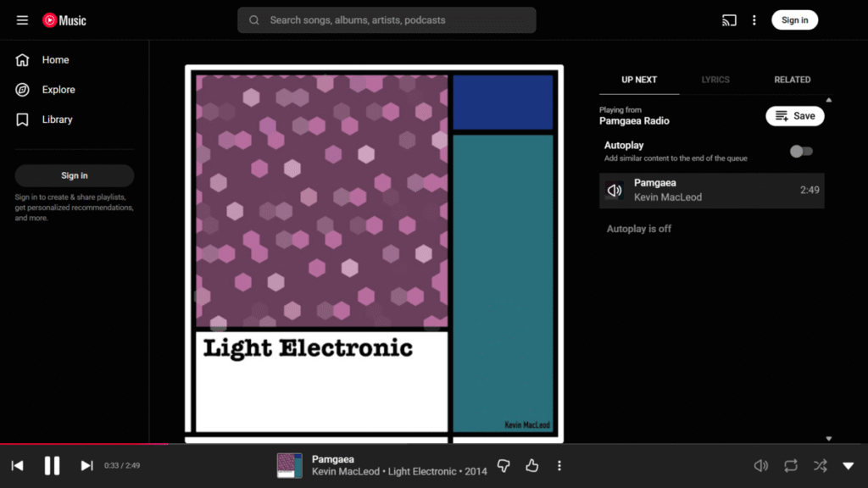The height and width of the screenshot is (488, 868).
Task: Click the red playback progress bar
Action: pos(85,443)
